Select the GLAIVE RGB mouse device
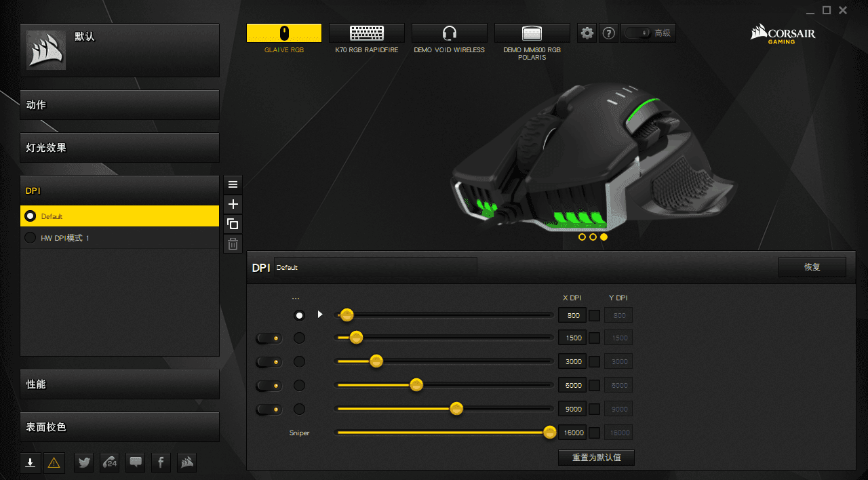868x480 pixels. 284,33
